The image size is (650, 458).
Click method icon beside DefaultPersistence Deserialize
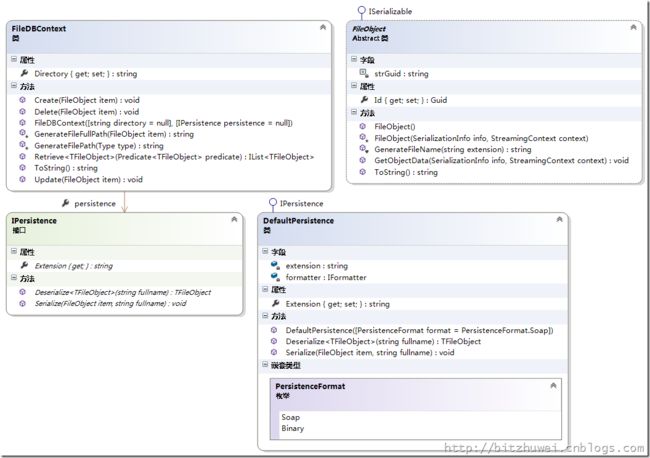[274, 341]
